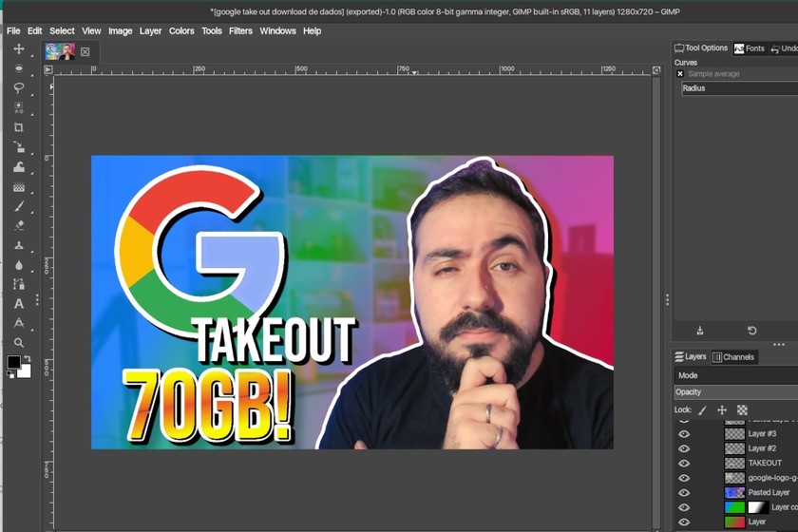Open the Colors menu

[x=181, y=30]
